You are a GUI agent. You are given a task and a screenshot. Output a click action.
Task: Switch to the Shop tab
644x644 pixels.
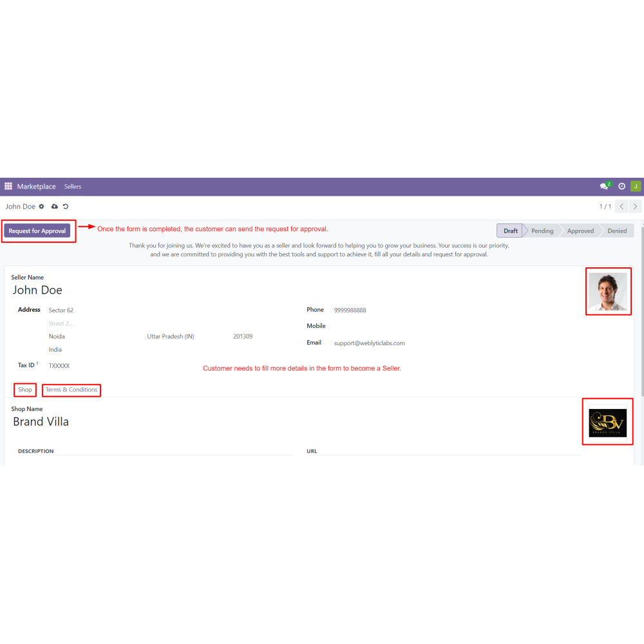coord(24,390)
